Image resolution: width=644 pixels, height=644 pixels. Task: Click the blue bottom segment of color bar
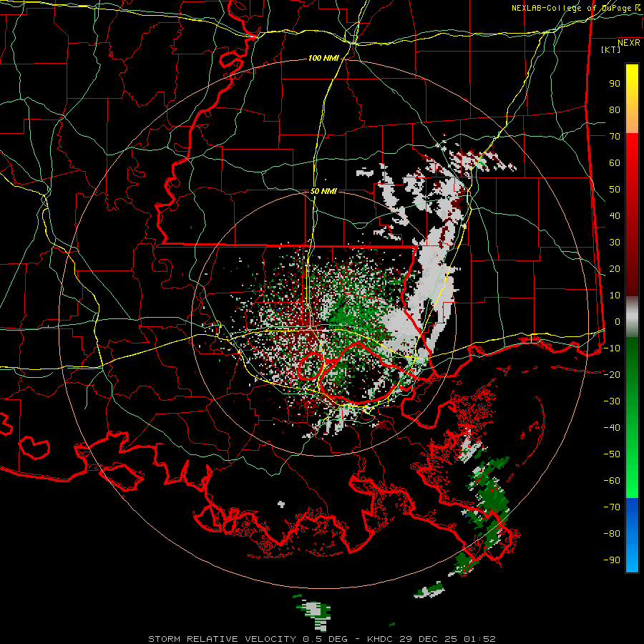[632, 535]
